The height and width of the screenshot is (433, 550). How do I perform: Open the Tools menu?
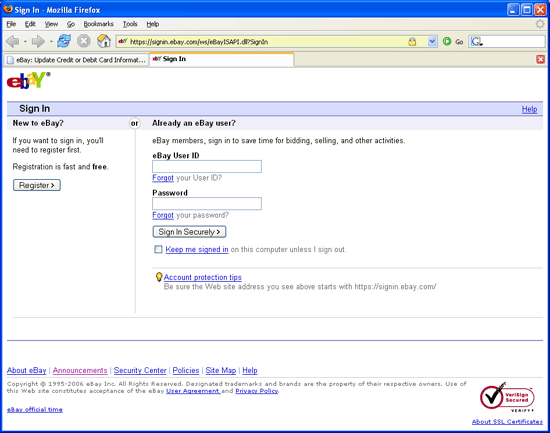[130, 24]
